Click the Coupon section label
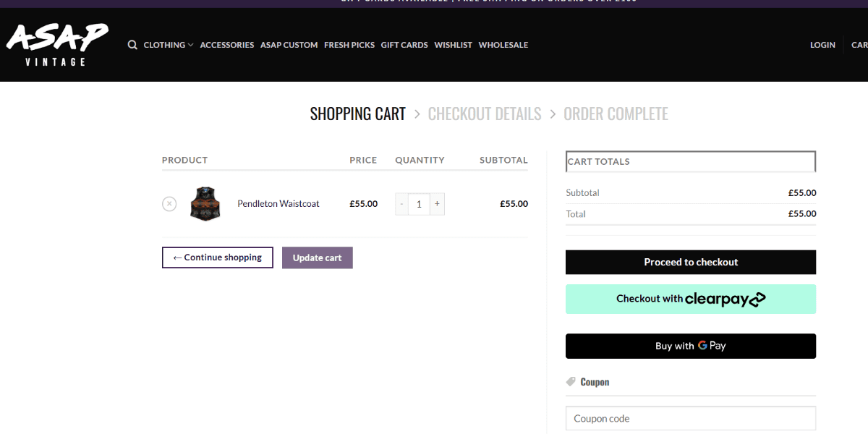The height and width of the screenshot is (434, 868). pyautogui.click(x=595, y=382)
